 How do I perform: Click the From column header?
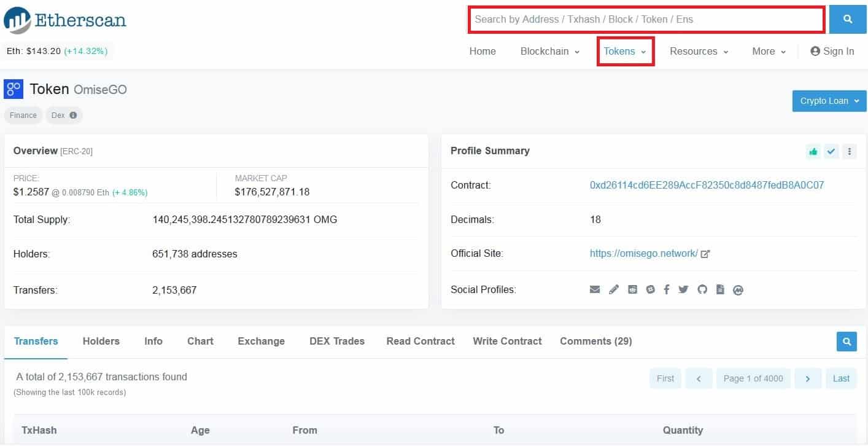(304, 430)
